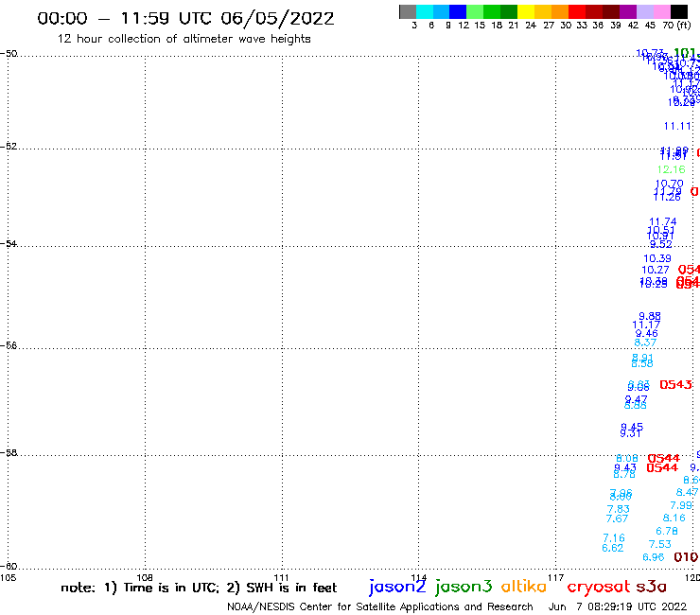The width and height of the screenshot is (700, 615).
Task: Click the '11.74' wave height value
Action: (x=662, y=221)
